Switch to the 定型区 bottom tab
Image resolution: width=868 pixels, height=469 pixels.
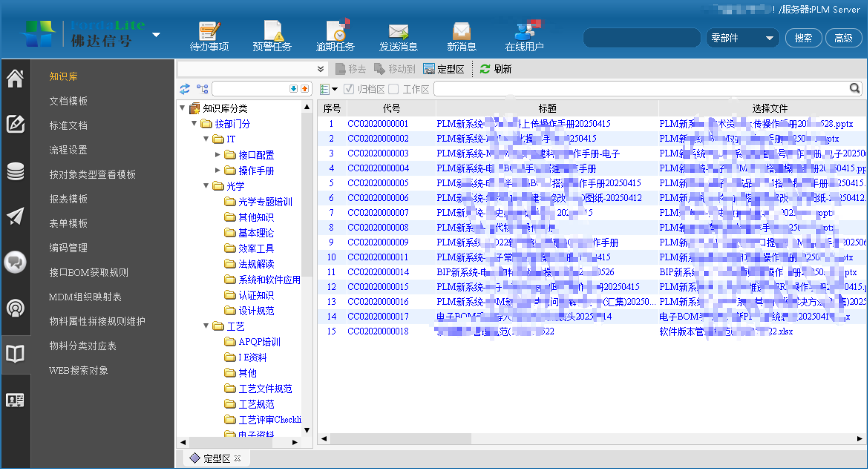pos(216,458)
